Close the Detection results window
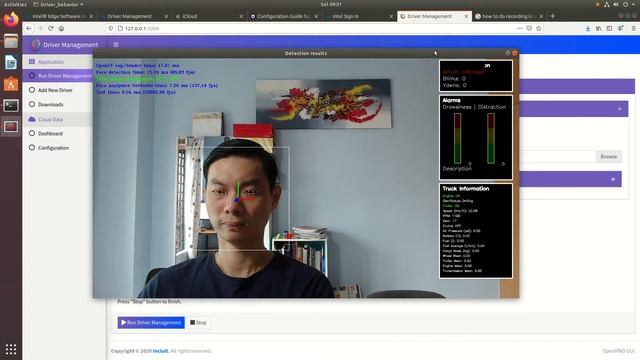 coord(514,53)
